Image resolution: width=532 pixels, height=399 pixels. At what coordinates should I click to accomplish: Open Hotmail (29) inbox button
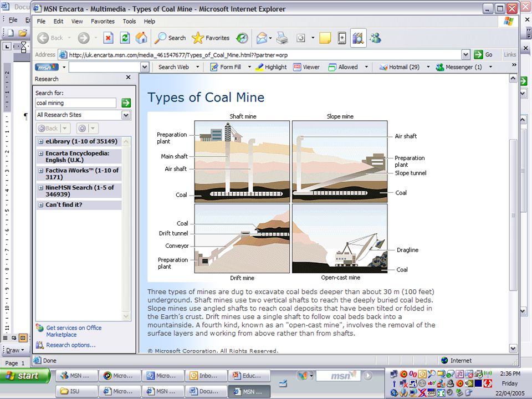tap(400, 67)
